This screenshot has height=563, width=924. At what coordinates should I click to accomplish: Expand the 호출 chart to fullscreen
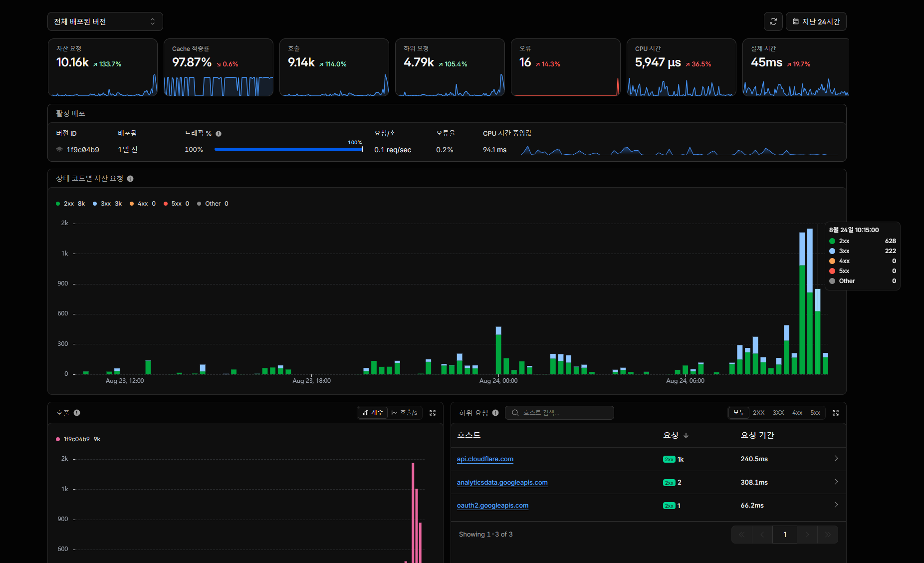click(433, 413)
